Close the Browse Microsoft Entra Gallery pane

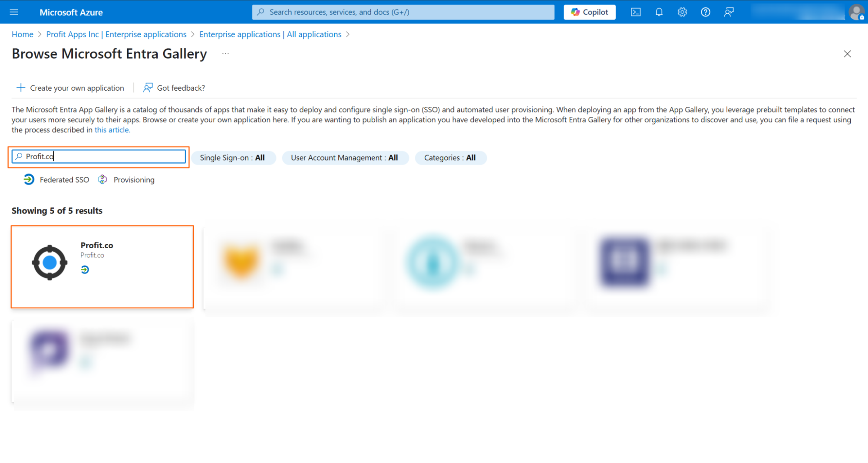[x=847, y=54]
